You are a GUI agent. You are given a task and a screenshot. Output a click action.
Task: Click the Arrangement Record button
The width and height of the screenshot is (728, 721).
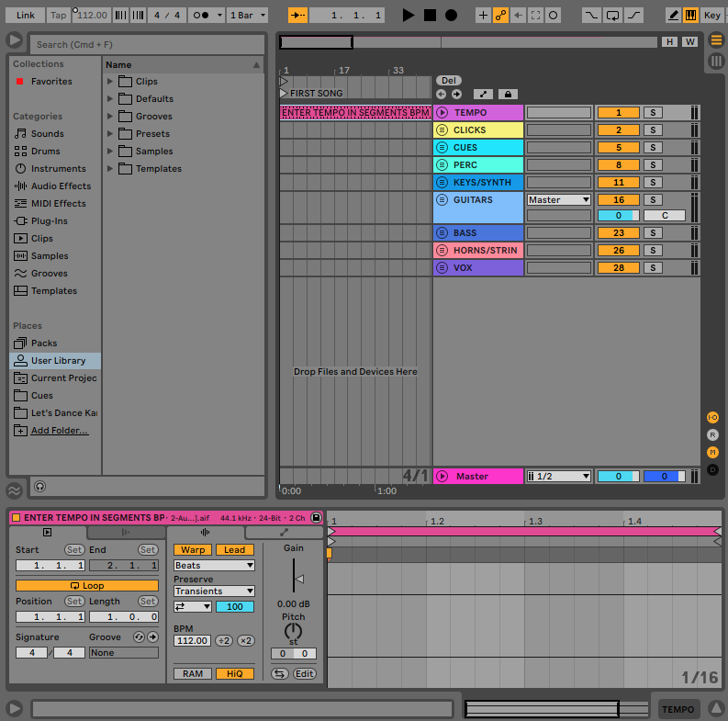451,16
